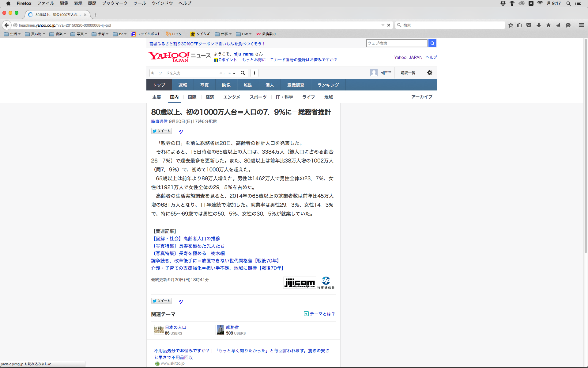This screenshot has width=588, height=368.
Task: Click the キーワードを入力 search field
Action: coord(184,73)
